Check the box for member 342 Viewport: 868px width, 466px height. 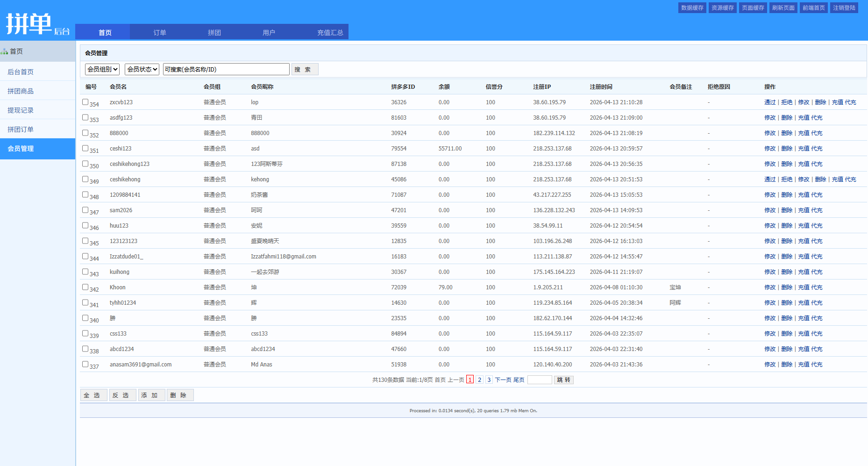(x=85, y=287)
